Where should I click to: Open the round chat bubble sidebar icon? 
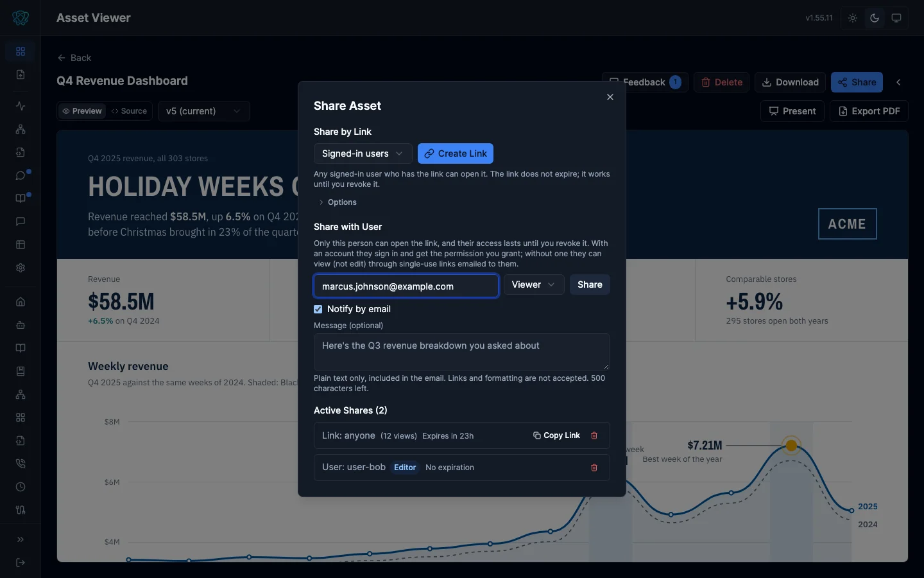[21, 175]
